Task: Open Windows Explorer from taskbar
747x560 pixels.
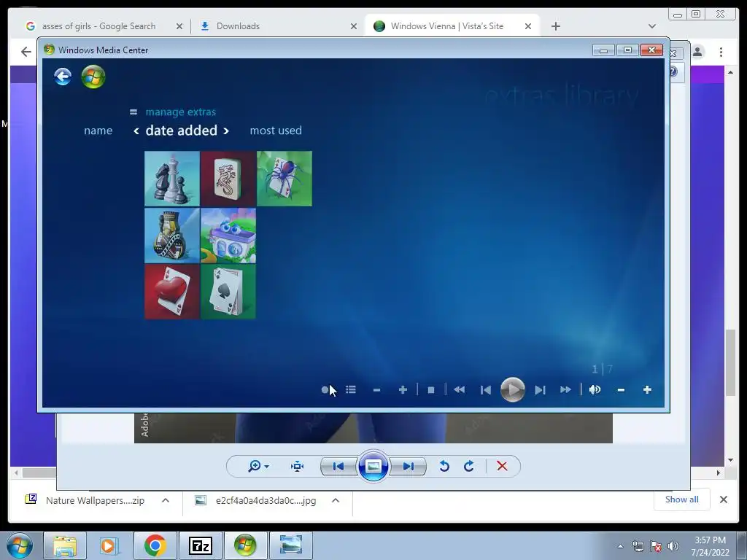Action: click(65, 545)
